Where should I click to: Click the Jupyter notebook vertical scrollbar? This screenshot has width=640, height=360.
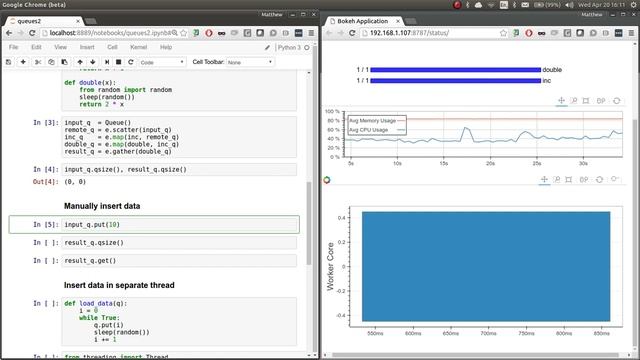(309, 223)
